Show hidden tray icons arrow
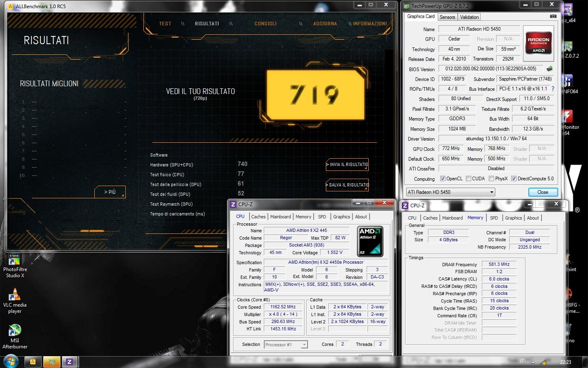Image resolution: width=588 pixels, height=368 pixels. coord(533,362)
